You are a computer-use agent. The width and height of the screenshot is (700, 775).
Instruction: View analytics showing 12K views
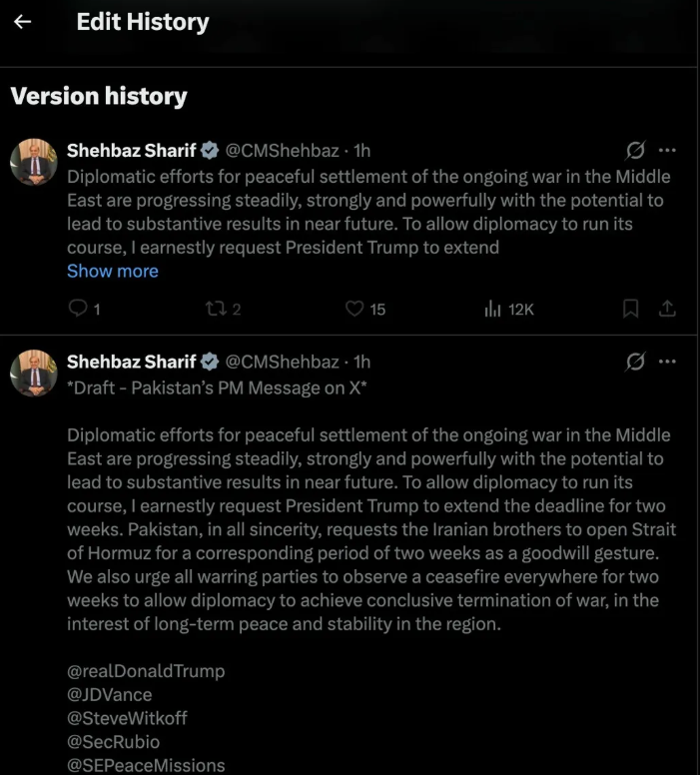click(x=508, y=309)
